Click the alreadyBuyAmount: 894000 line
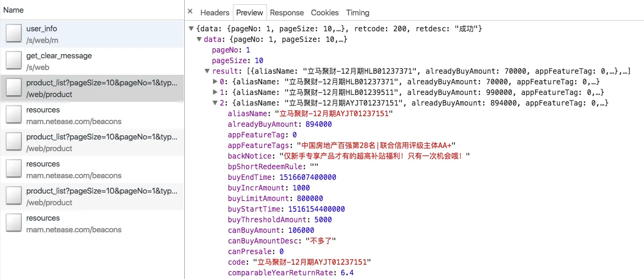644x279 pixels. click(x=280, y=124)
